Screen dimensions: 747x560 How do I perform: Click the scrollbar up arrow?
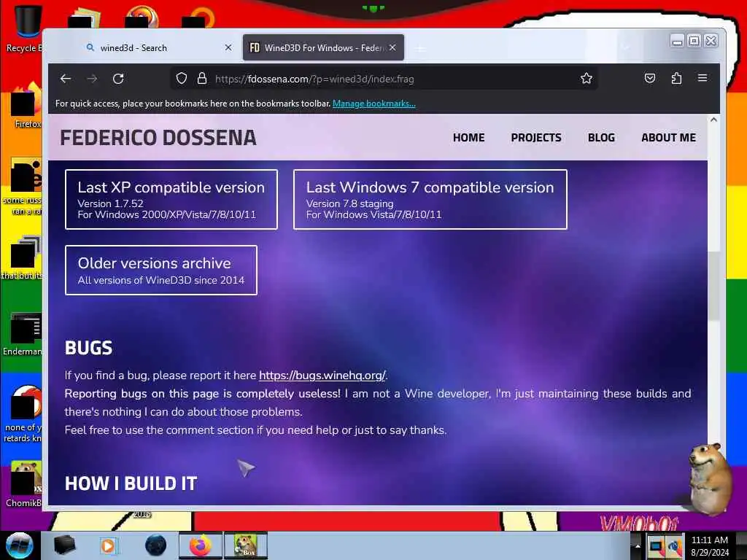(x=713, y=120)
